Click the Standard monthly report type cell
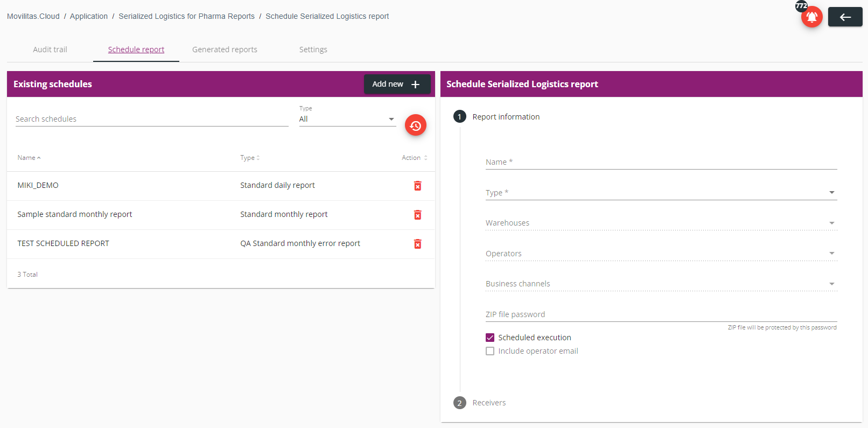 click(284, 214)
